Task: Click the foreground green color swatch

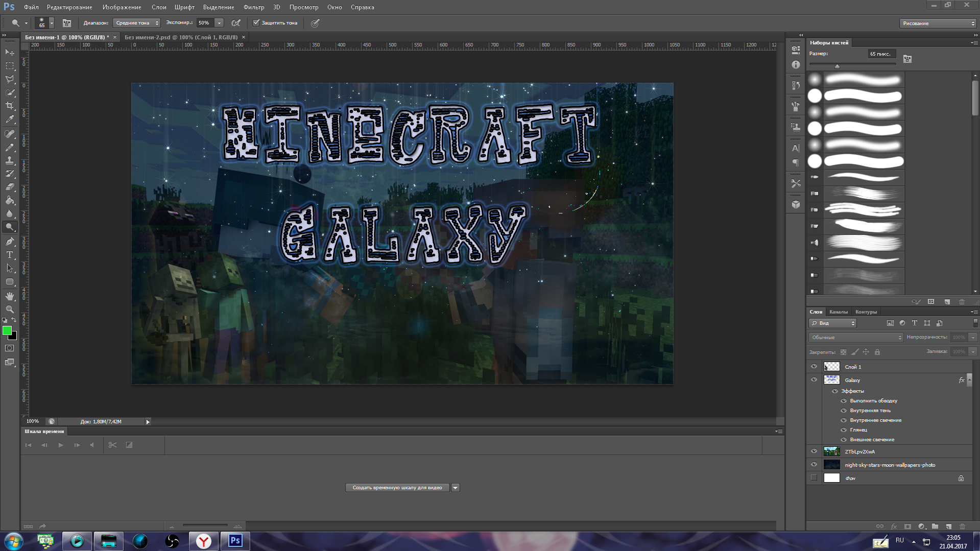Action: (7, 331)
